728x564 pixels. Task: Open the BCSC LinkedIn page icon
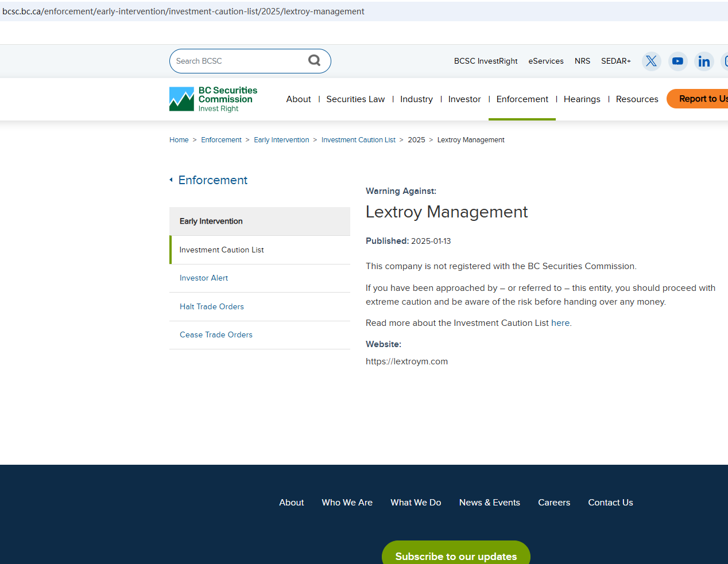pyautogui.click(x=704, y=61)
